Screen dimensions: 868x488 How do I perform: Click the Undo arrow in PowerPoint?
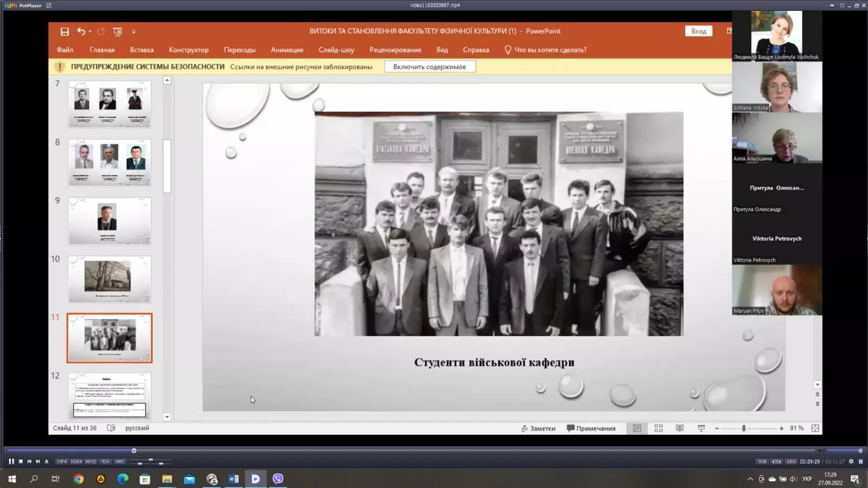tap(81, 31)
